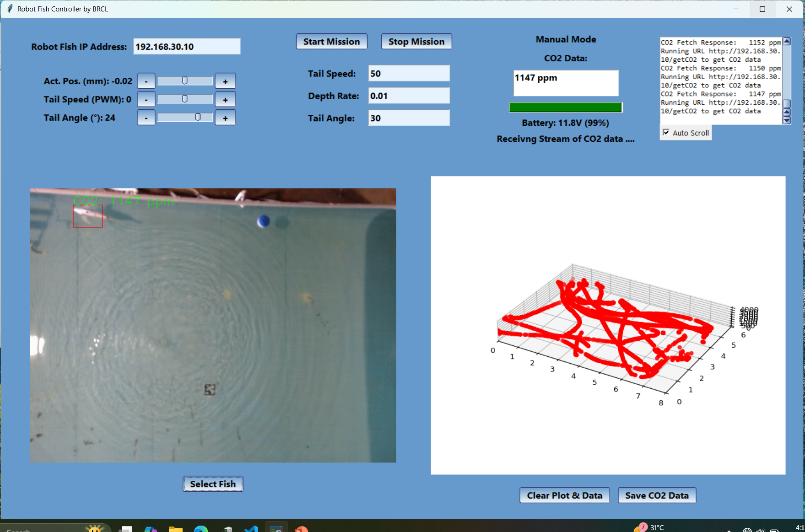805x532 pixels.
Task: Increase Act. Pos. with the plus button
Action: click(225, 81)
